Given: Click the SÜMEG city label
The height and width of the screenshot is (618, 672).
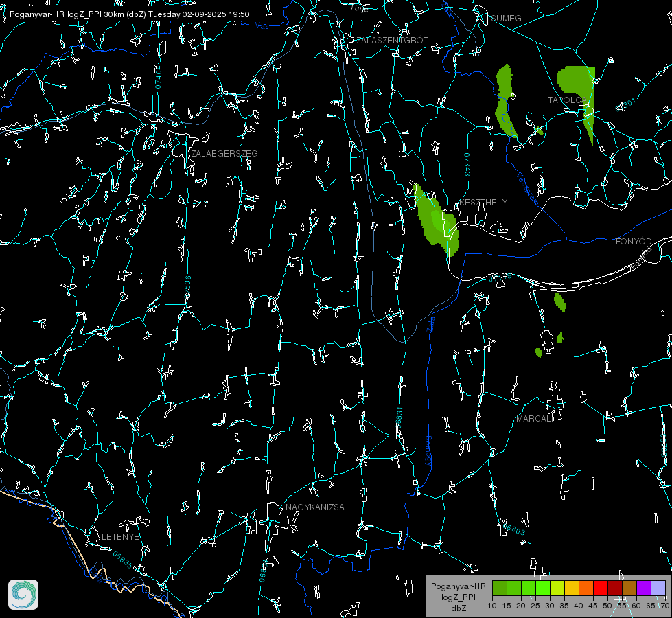Looking at the screenshot, I should (506, 19).
